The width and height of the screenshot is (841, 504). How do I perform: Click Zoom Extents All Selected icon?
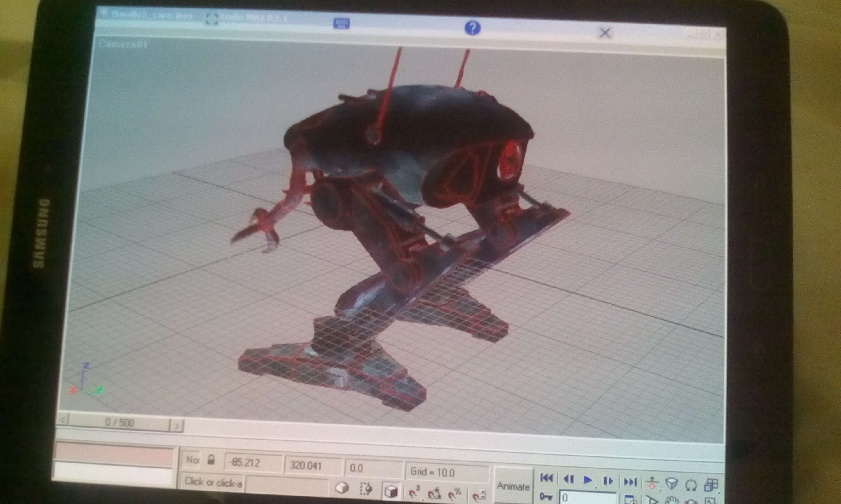point(711,485)
